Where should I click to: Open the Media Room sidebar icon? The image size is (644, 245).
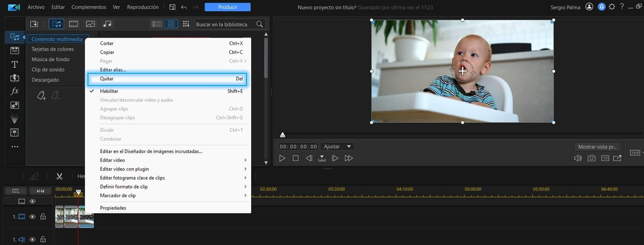tap(15, 37)
